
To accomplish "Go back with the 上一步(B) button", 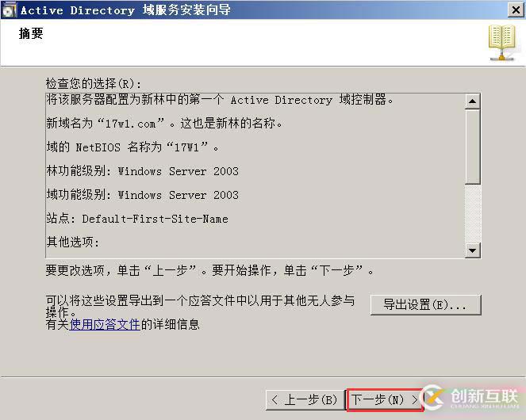I will coord(305,399).
